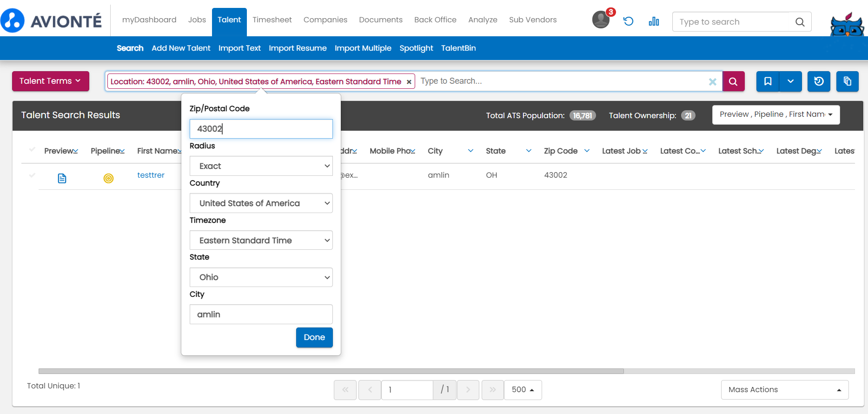
Task: Open Import Resume submenu item
Action: click(298, 48)
